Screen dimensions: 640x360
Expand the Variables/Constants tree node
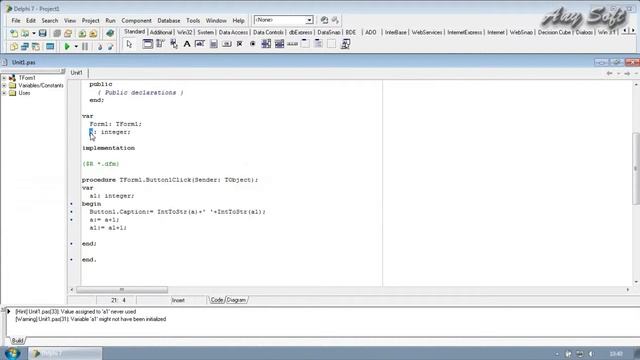point(4,85)
